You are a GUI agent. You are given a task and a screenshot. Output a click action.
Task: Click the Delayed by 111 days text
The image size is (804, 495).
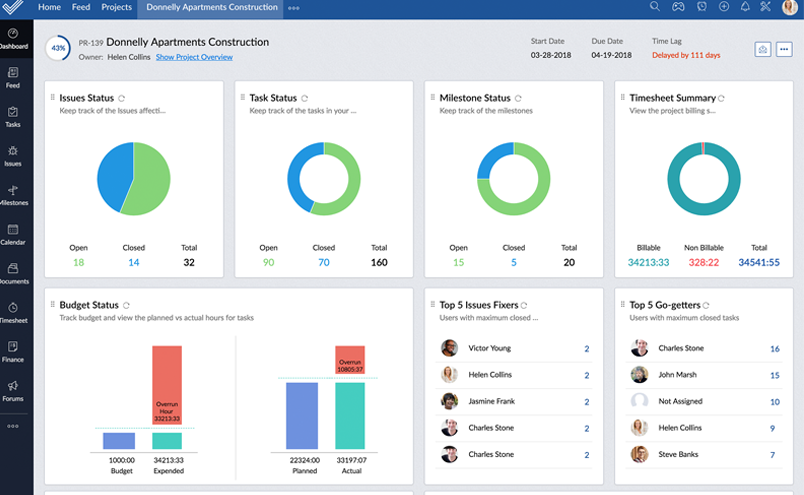[x=686, y=55]
